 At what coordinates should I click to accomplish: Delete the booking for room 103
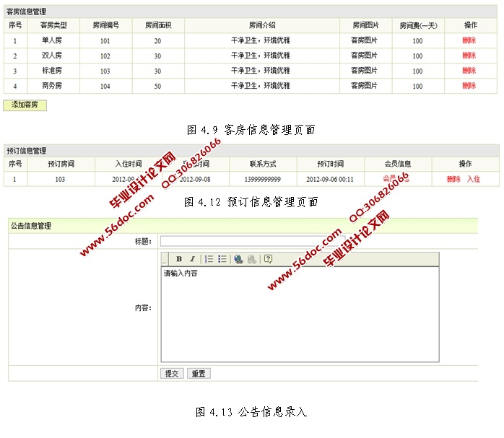point(453,179)
